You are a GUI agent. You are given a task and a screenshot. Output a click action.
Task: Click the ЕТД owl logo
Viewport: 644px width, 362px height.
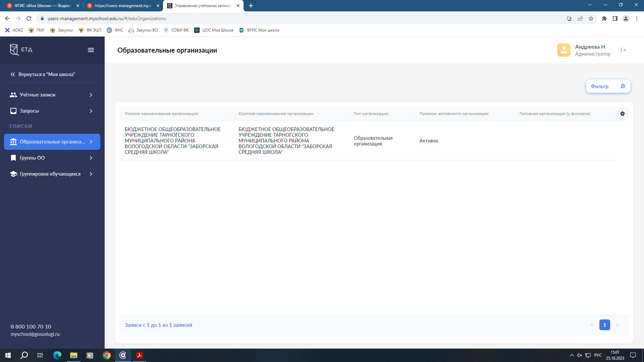tap(14, 50)
